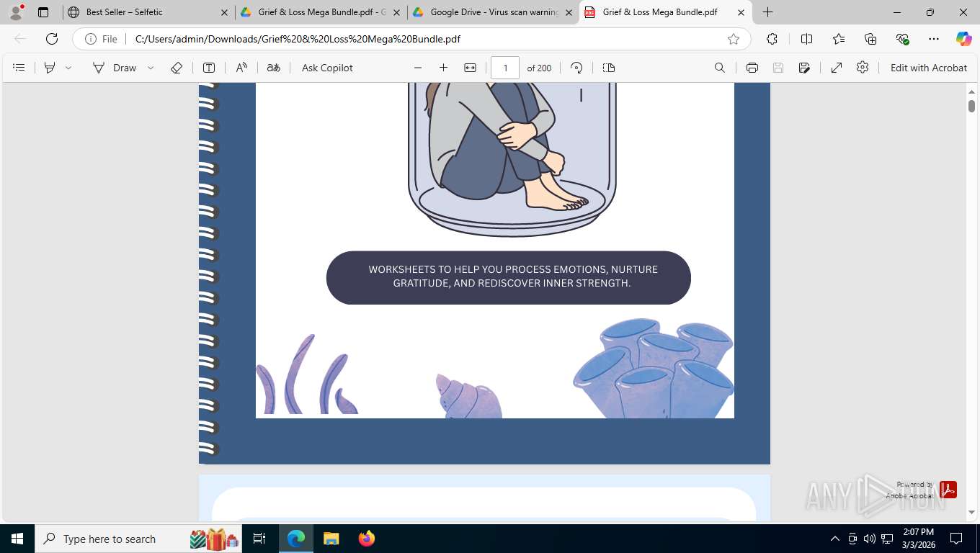Select the Highlight tool
Image resolution: width=980 pixels, height=553 pixels.
tap(50, 68)
